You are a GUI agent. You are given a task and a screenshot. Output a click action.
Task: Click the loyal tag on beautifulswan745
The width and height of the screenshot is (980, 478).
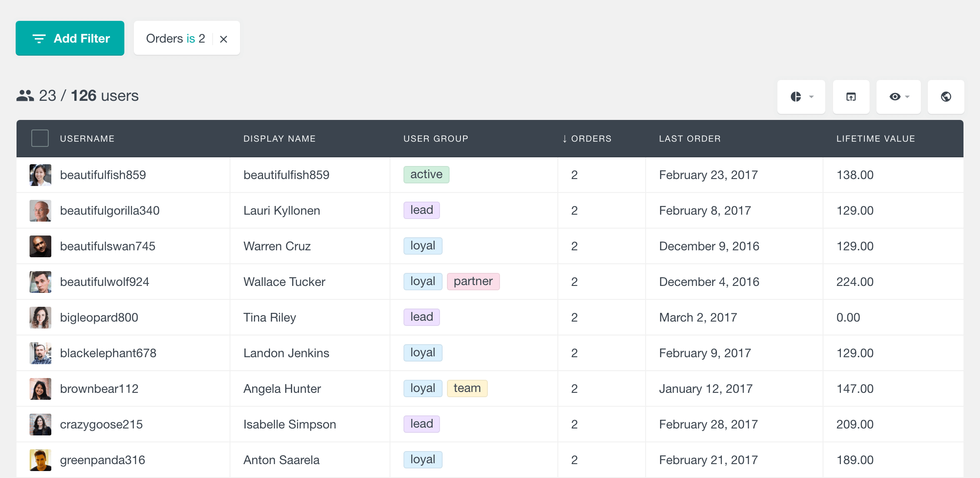pyautogui.click(x=422, y=246)
